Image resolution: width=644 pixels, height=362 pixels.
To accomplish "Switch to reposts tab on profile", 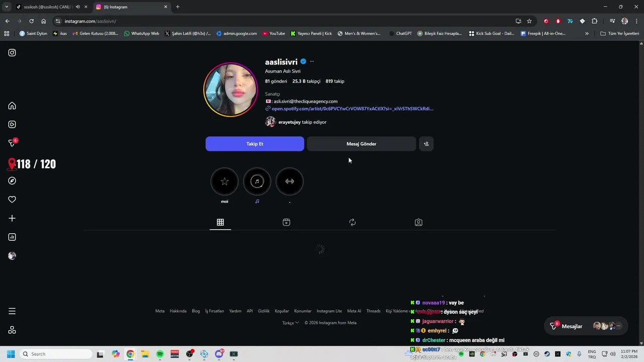I will [352, 222].
